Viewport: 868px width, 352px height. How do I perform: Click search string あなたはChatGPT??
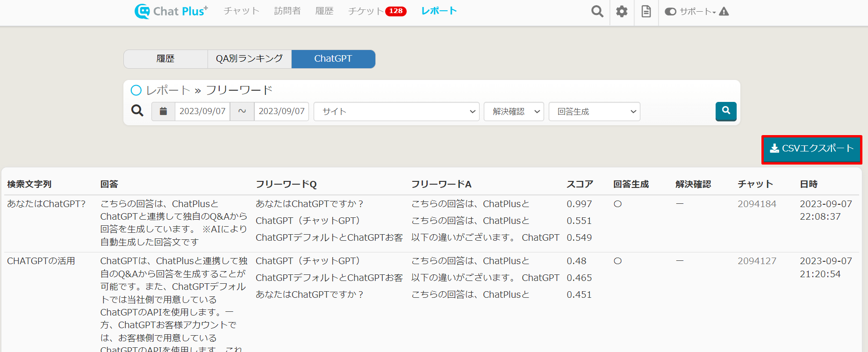[46, 204]
